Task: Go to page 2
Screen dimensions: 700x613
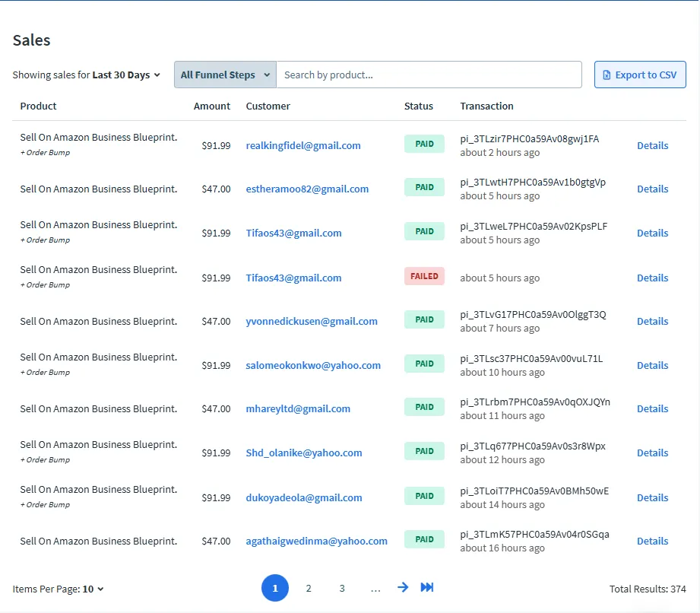Action: (x=309, y=588)
